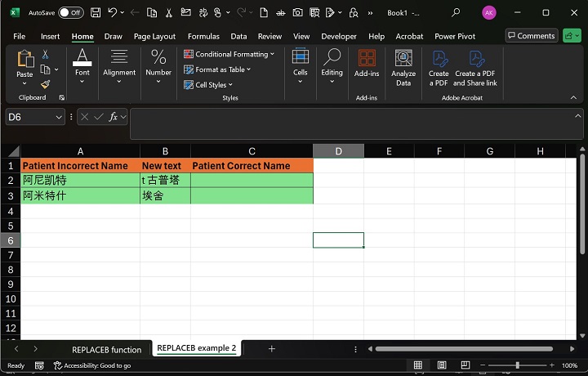Click the Comments button
This screenshot has height=376, width=588.
(531, 36)
